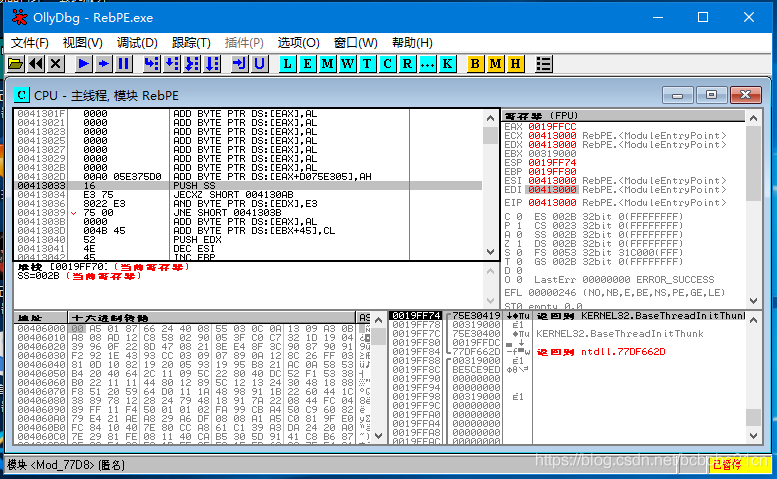Open the 调试(D) menu
This screenshot has width=777, height=479.
[137, 43]
